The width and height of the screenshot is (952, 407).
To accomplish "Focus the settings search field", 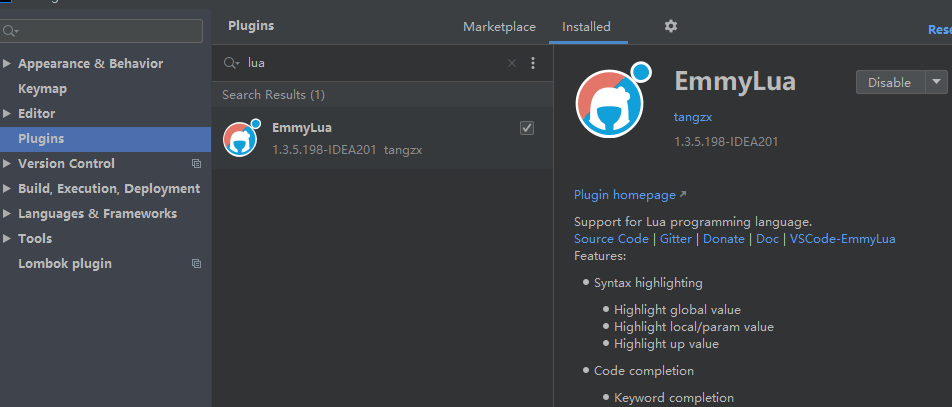I will pyautogui.click(x=108, y=31).
